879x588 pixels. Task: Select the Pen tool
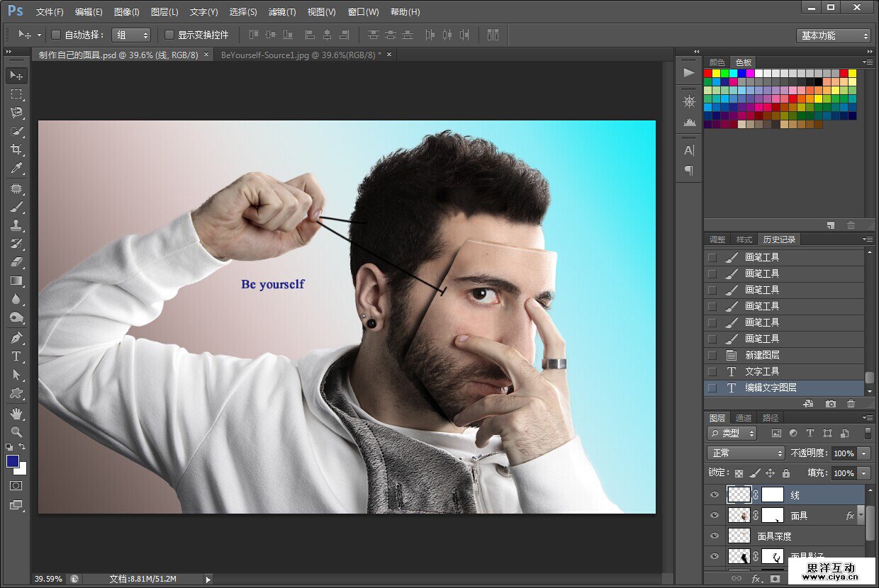16,338
